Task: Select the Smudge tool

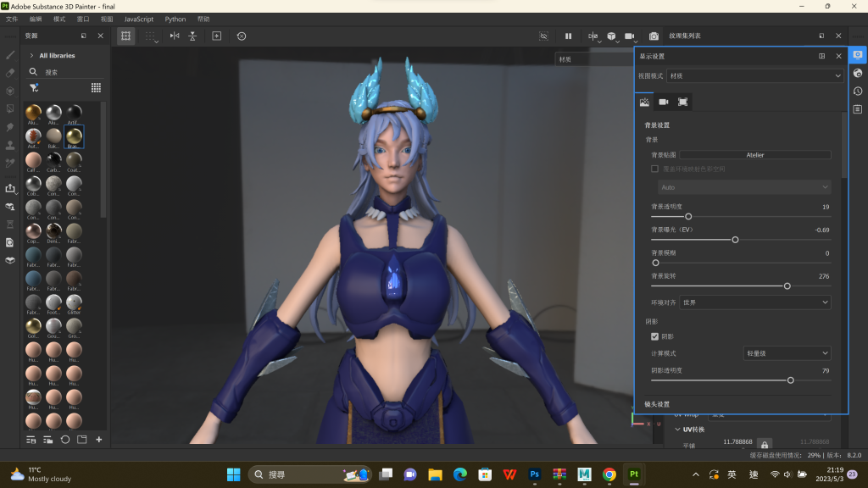Action: click(x=10, y=127)
